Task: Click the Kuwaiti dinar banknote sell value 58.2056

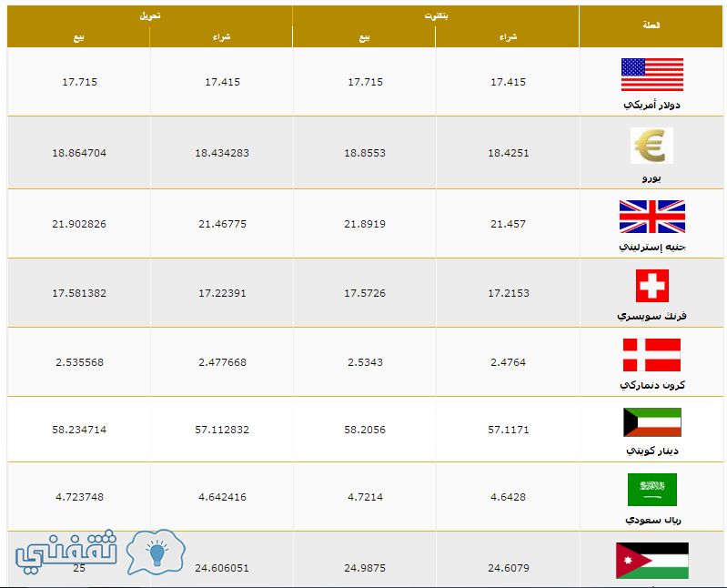Action: tap(365, 430)
